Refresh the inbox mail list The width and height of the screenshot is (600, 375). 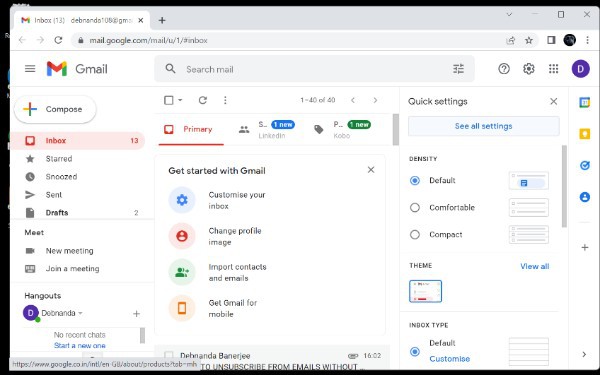pyautogui.click(x=203, y=100)
